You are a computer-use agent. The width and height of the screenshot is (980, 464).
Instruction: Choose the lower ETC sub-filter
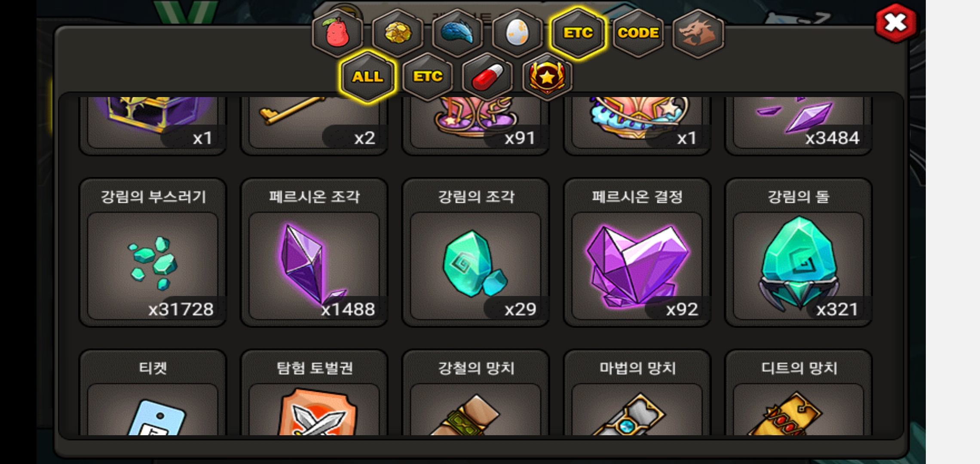click(428, 77)
